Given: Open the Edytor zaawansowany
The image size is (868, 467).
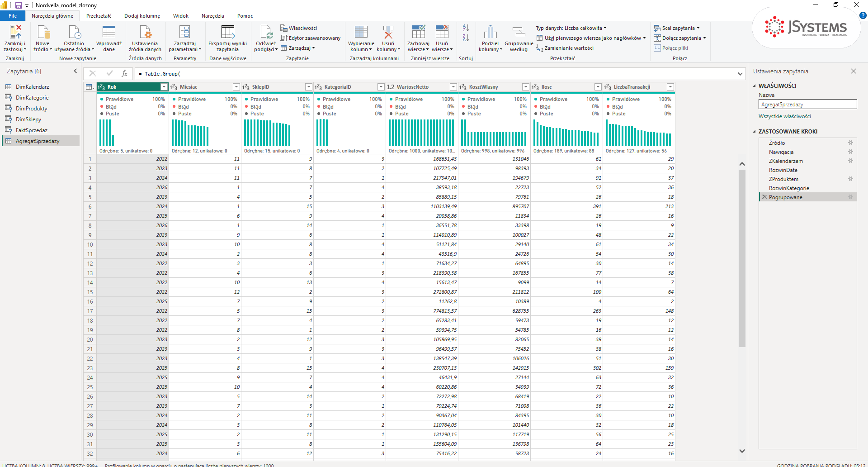Looking at the screenshot, I should pos(311,38).
